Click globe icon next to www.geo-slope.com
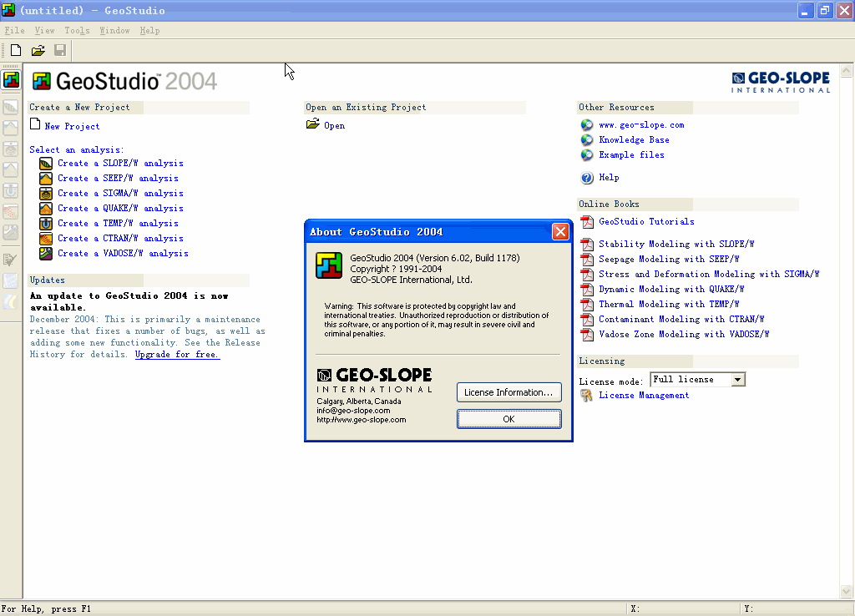 [x=587, y=125]
